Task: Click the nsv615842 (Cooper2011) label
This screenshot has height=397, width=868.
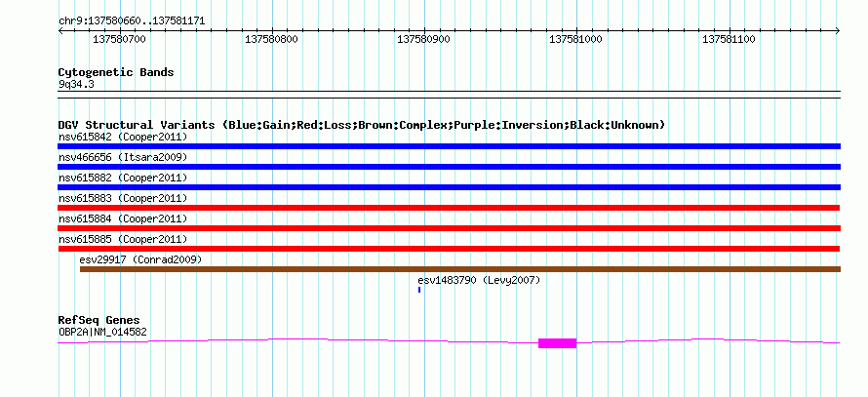Action: coord(123,137)
